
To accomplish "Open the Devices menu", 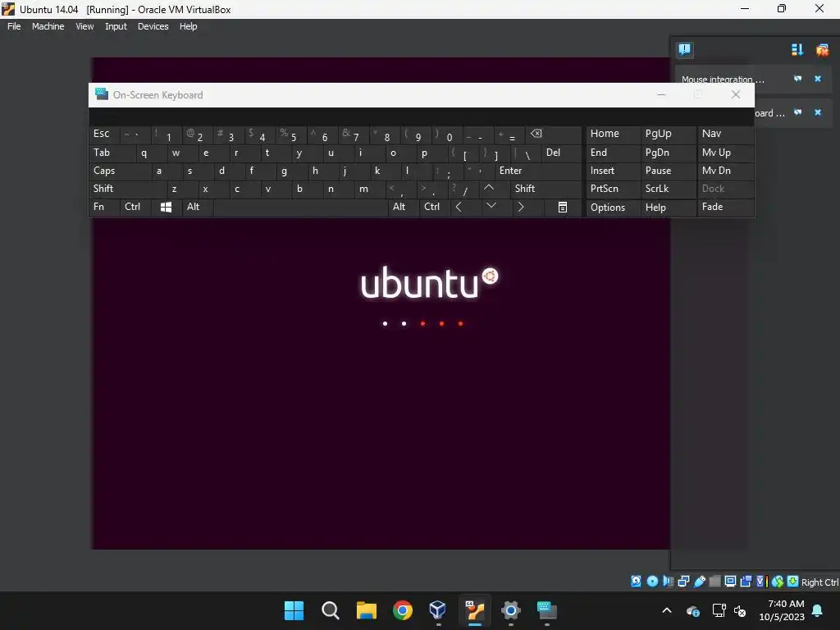I will (x=153, y=26).
